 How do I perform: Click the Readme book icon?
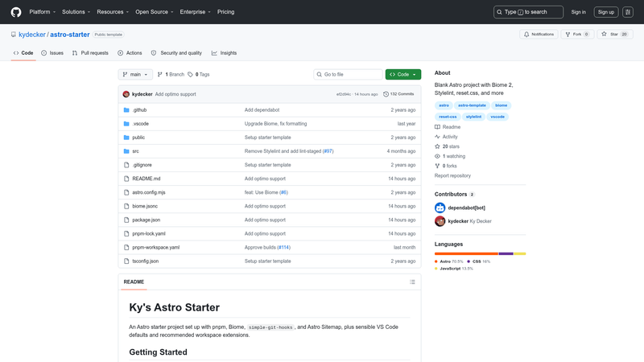(437, 127)
